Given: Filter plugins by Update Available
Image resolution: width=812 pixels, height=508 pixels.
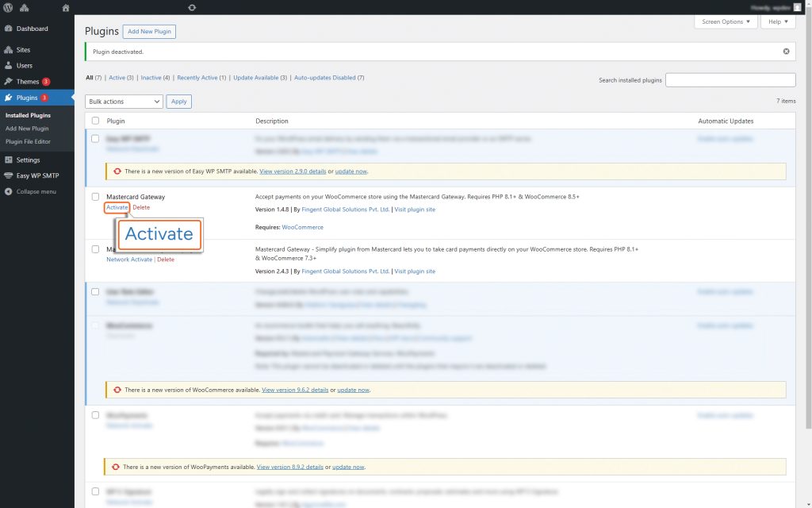Looking at the screenshot, I should [256, 78].
